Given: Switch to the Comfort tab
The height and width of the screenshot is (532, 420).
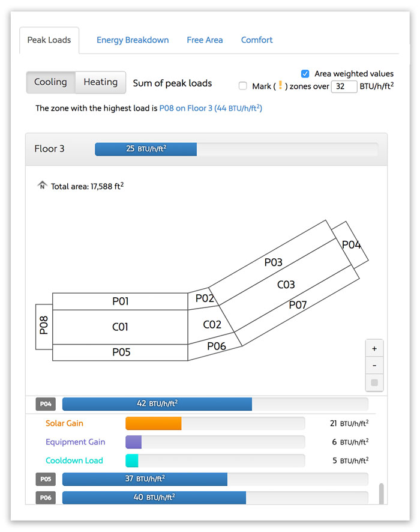Looking at the screenshot, I should (257, 40).
